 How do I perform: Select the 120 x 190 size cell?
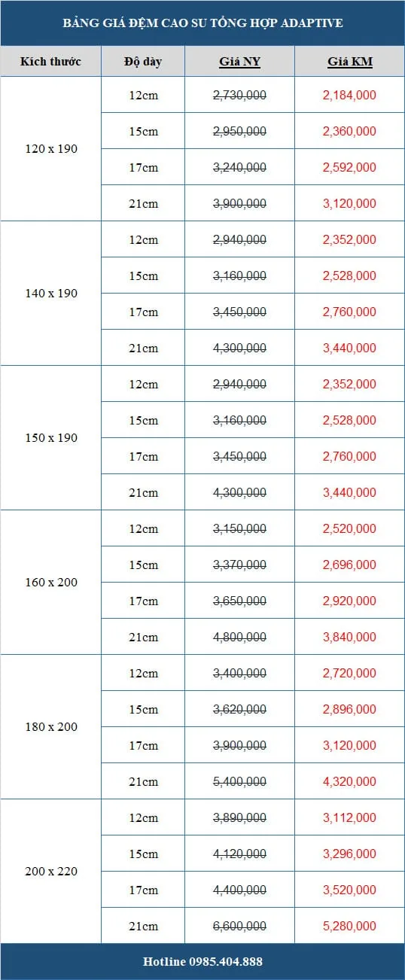pos(51,149)
